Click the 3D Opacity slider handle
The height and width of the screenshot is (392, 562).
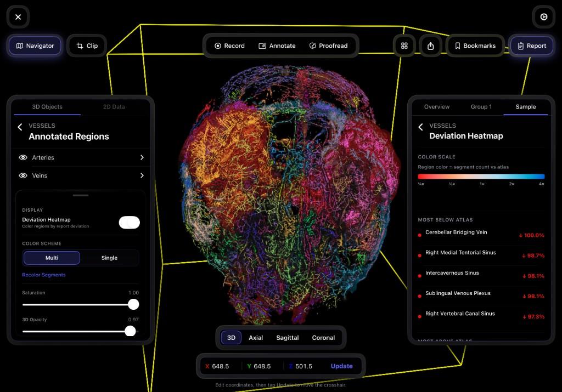(x=130, y=331)
